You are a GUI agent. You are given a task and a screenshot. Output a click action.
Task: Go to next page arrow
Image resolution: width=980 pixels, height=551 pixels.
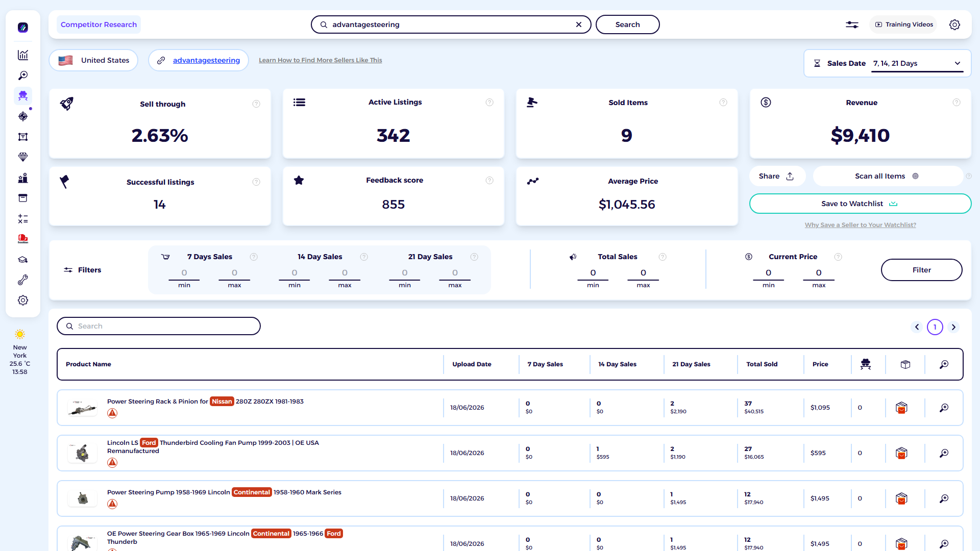pyautogui.click(x=953, y=327)
